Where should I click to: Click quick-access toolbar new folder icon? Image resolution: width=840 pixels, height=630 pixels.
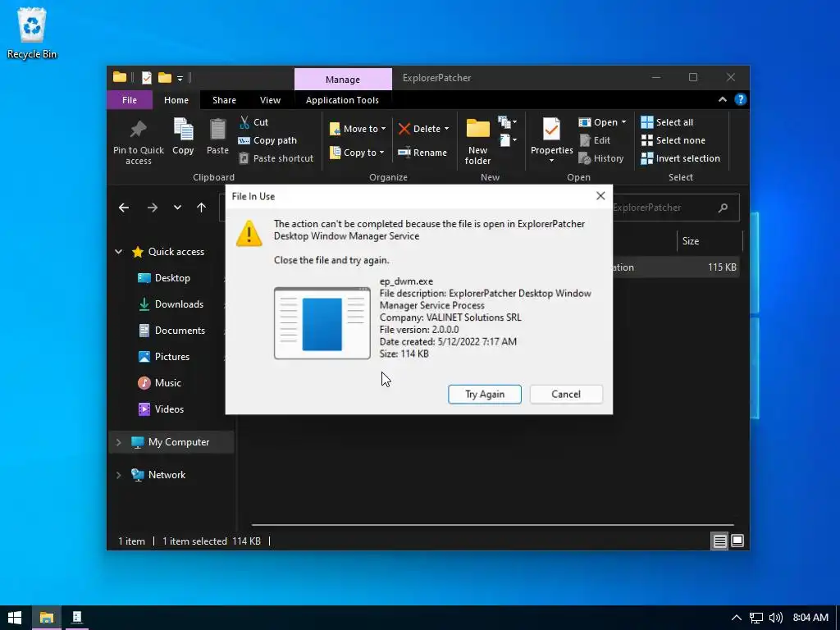(164, 78)
